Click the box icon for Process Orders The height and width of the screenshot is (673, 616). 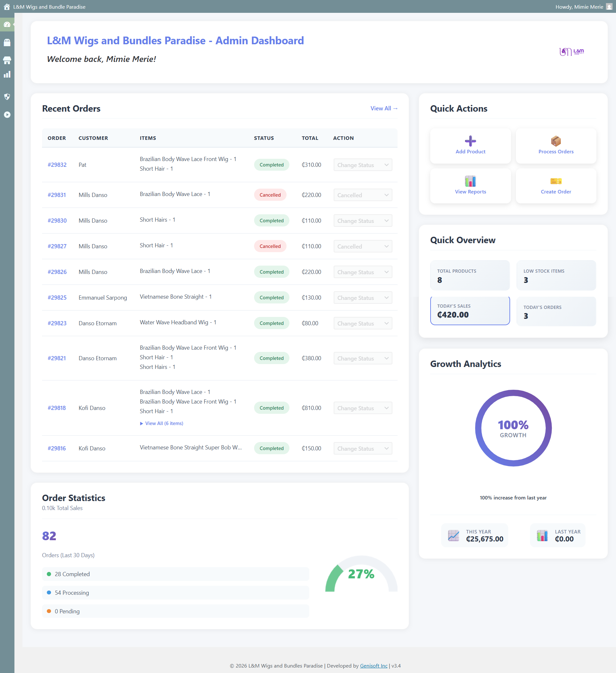556,141
